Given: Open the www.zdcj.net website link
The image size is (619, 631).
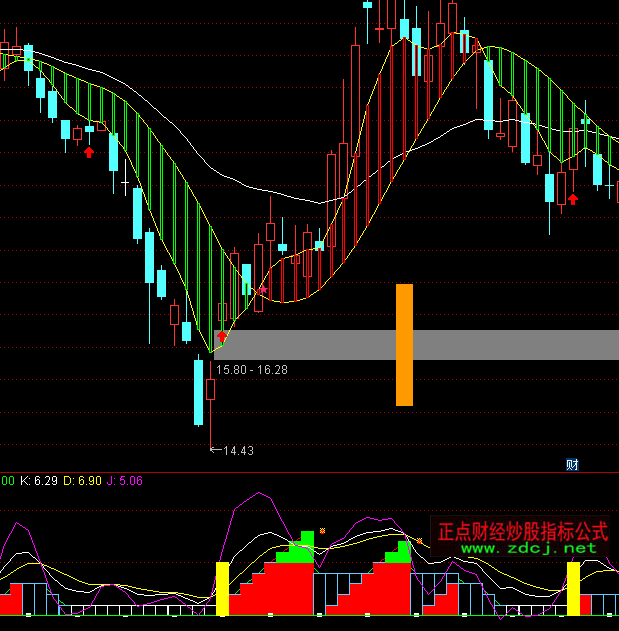Looking at the screenshot, I should [521, 549].
